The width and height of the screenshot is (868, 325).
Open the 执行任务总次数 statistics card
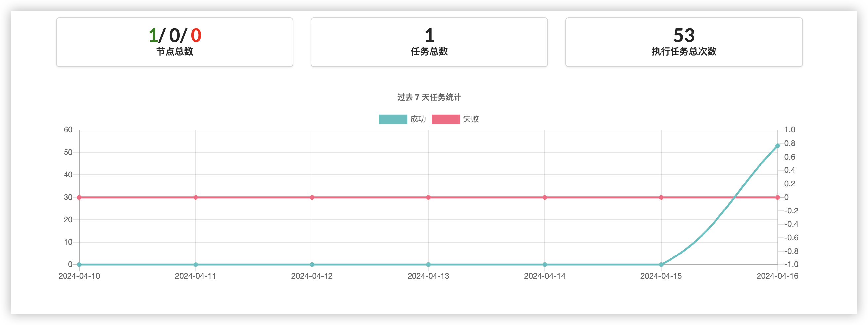click(684, 42)
